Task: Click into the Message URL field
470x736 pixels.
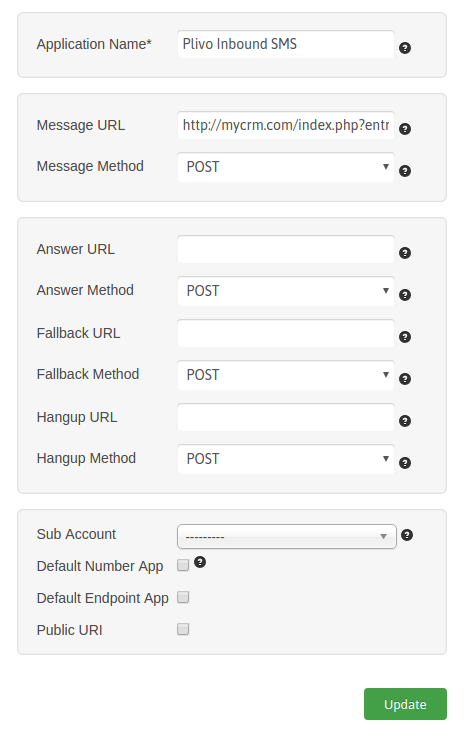Action: click(x=285, y=125)
